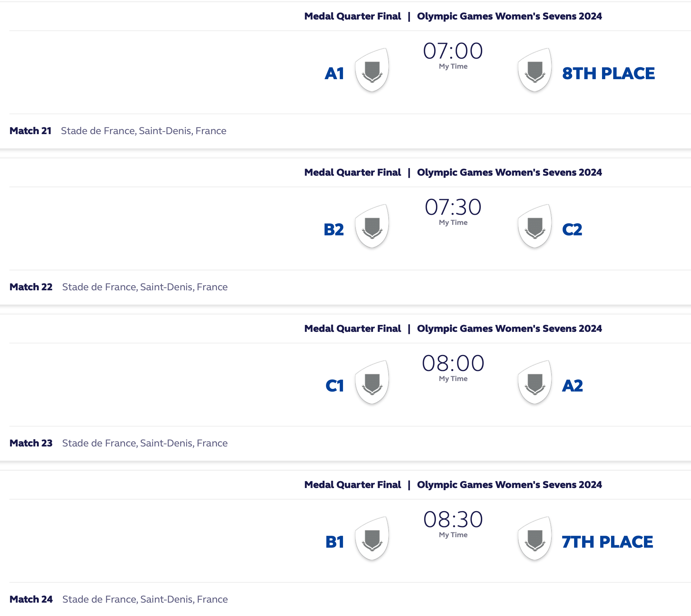
Task: Click the B1 team shield icon
Action: click(x=372, y=538)
